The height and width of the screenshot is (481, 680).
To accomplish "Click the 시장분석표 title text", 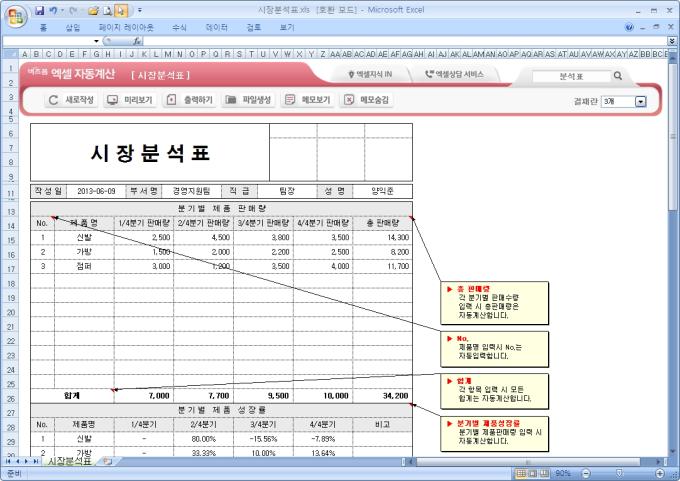I will pos(150,153).
